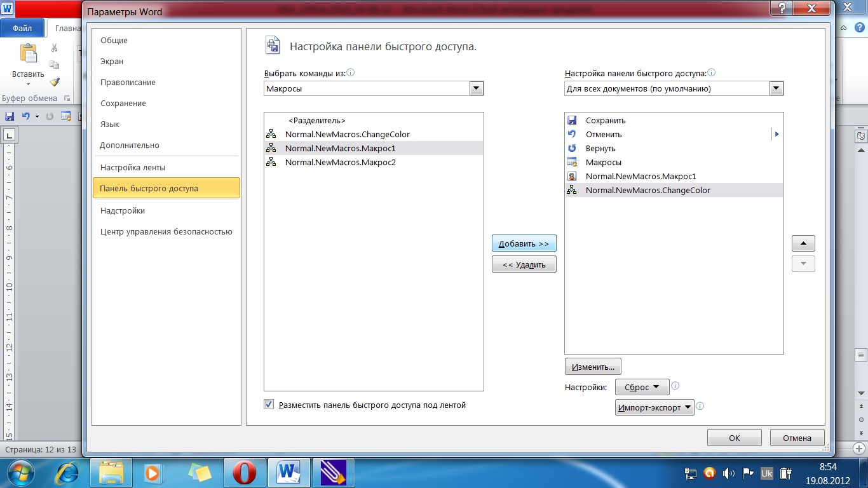Screen dimensions: 868x488
Task: Click Help question mark in dialog title
Action: tap(782, 9)
